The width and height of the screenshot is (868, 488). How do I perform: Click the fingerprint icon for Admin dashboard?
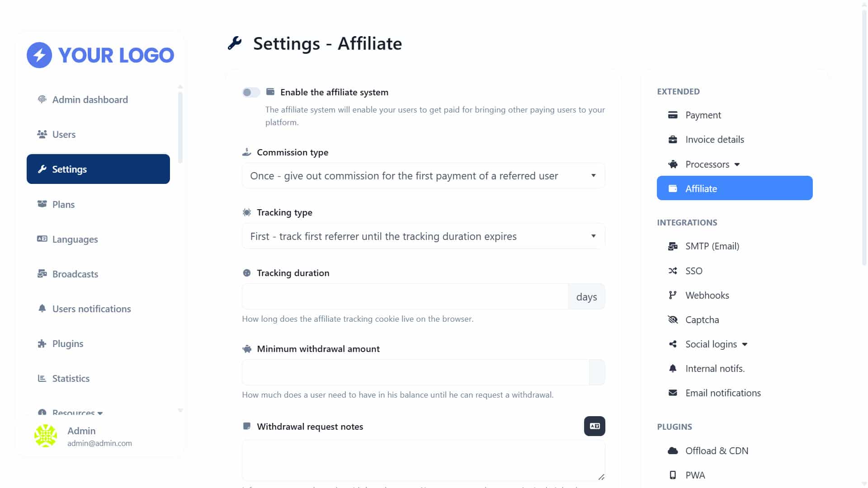[x=42, y=99]
